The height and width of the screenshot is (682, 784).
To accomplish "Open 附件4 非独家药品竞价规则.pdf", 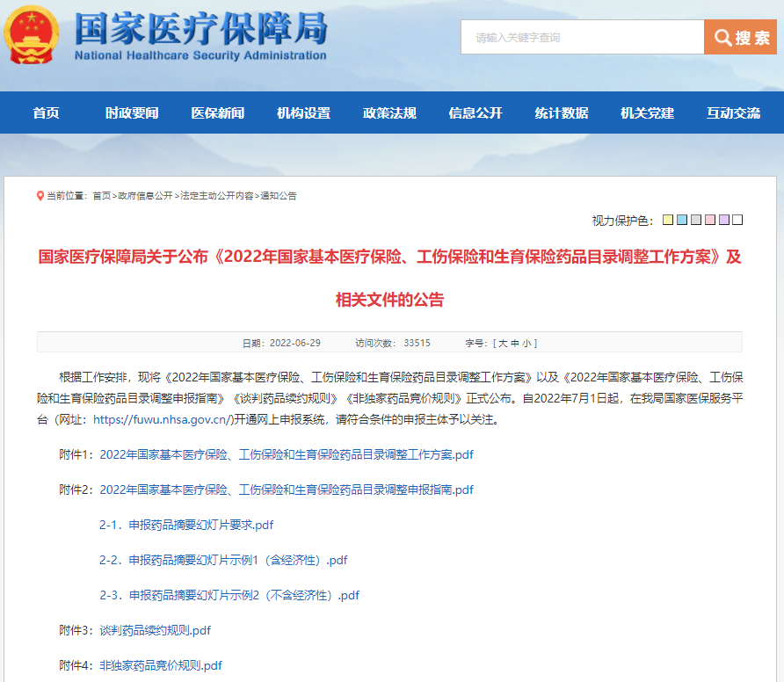I will (161, 665).
